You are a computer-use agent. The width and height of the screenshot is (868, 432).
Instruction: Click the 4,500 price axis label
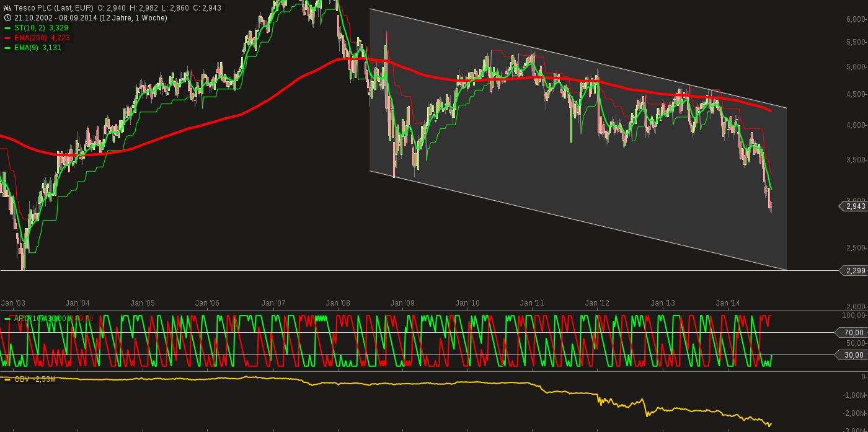(x=856, y=94)
